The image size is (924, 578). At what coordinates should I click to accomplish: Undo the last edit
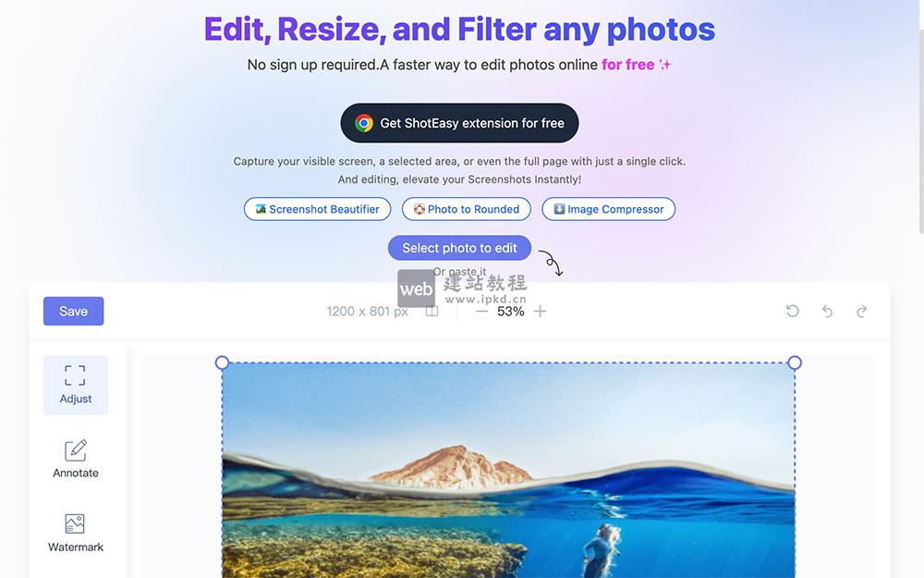tap(827, 311)
